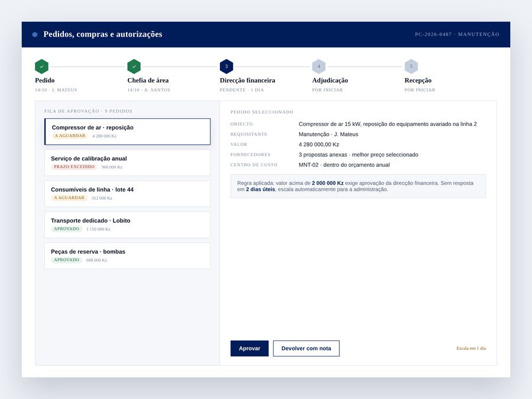Click A AGUARDAR badge on Consumíveis request
This screenshot has height=399, width=532.
pos(69,198)
